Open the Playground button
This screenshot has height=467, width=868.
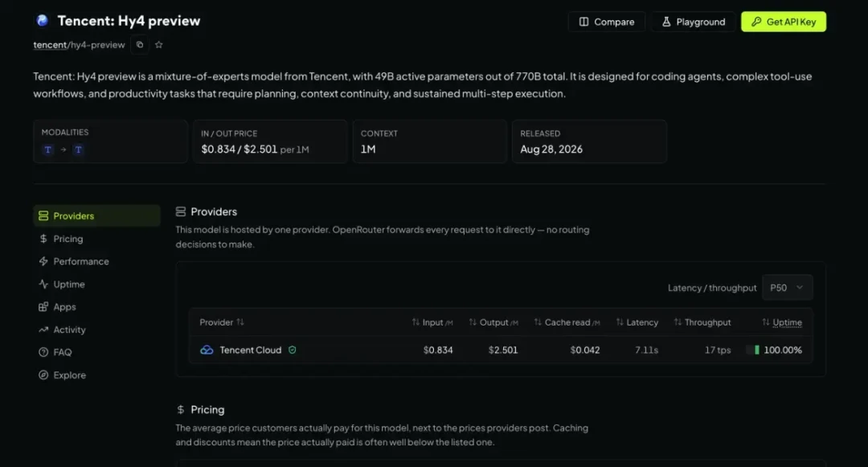click(693, 22)
